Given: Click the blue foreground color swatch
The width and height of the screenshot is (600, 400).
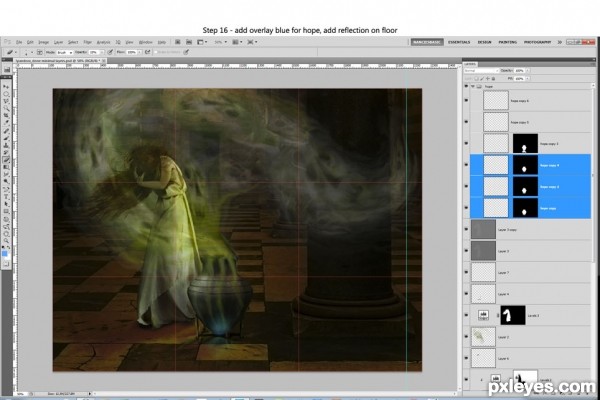Looking at the screenshot, I should pyautogui.click(x=5, y=254).
